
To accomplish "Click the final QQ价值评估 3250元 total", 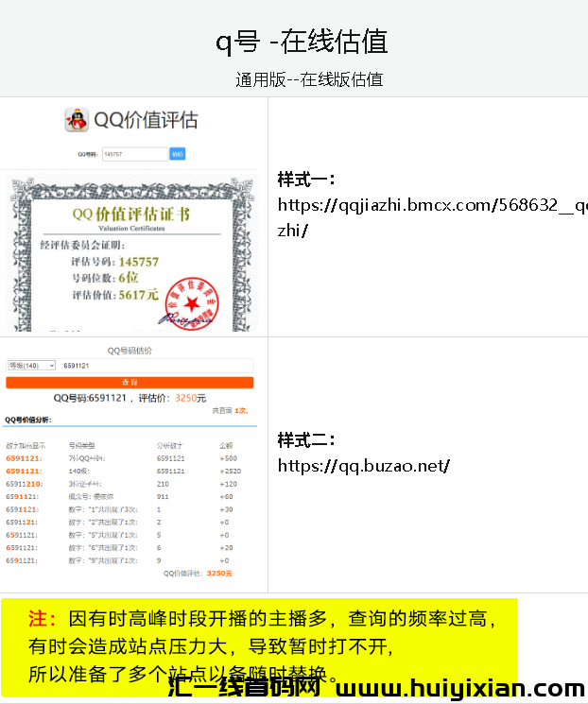I will coord(198,574).
